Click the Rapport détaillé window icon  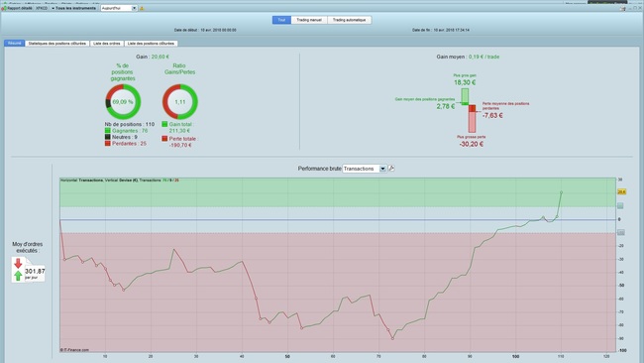coord(4,8)
